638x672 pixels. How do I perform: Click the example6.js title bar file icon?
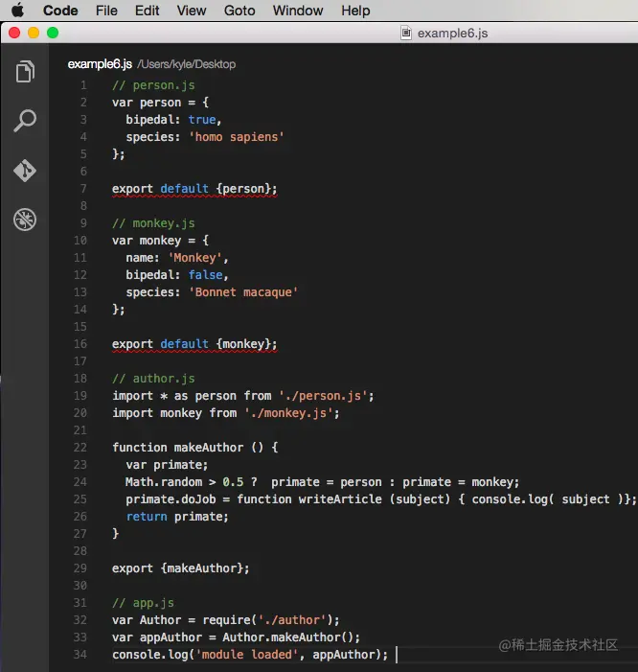coord(406,33)
